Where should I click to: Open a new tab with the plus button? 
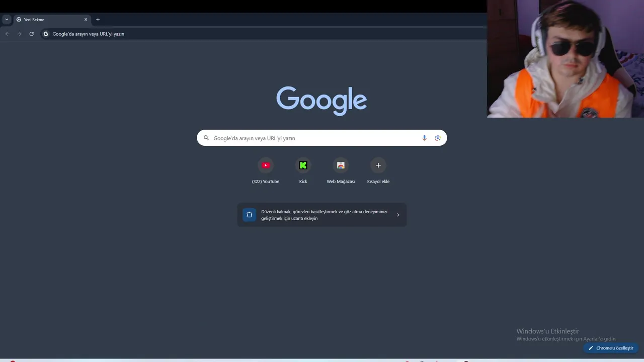[98, 20]
